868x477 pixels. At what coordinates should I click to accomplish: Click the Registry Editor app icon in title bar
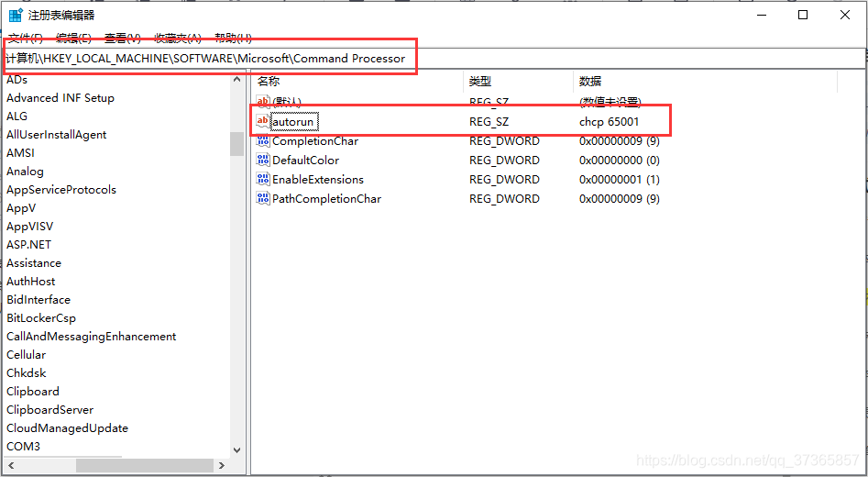point(15,15)
